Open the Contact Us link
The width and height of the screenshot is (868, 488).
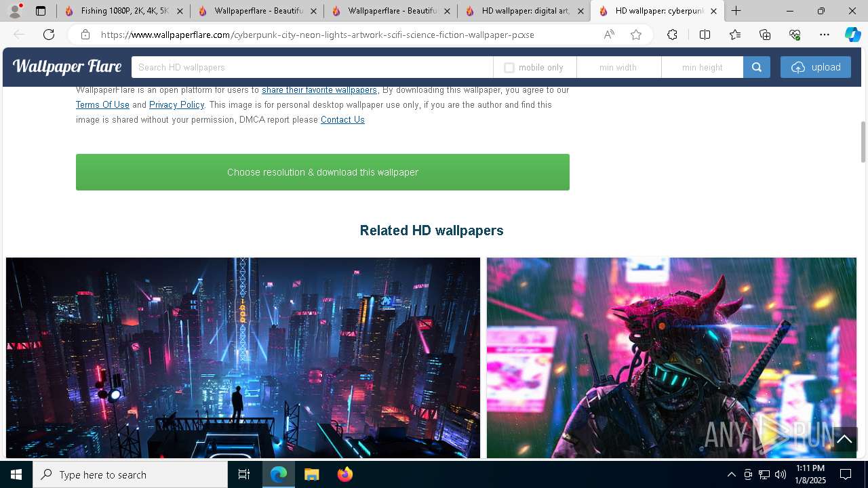(342, 119)
